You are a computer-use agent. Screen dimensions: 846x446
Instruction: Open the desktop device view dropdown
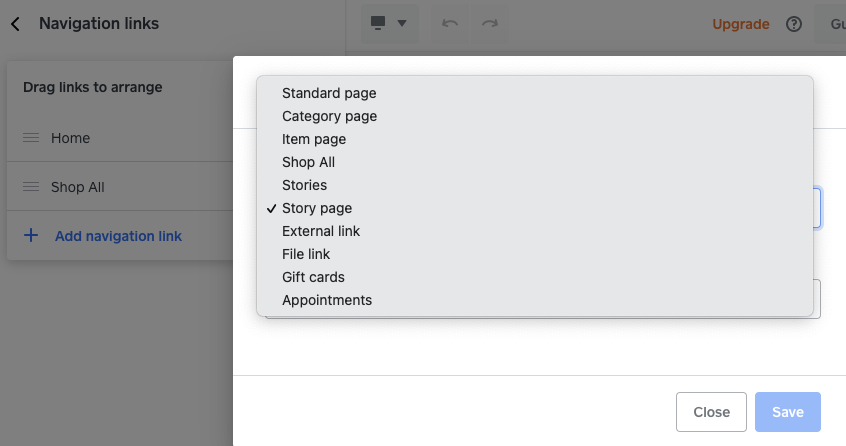click(389, 23)
